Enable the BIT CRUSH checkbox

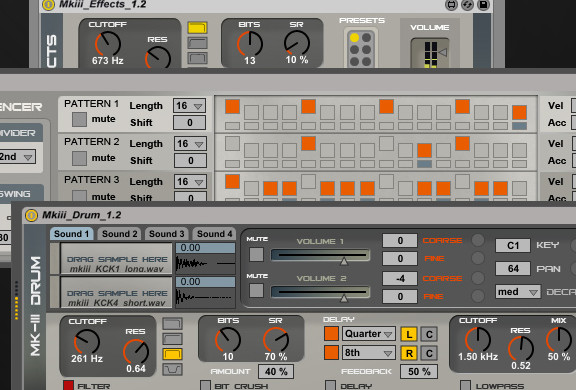[205, 386]
